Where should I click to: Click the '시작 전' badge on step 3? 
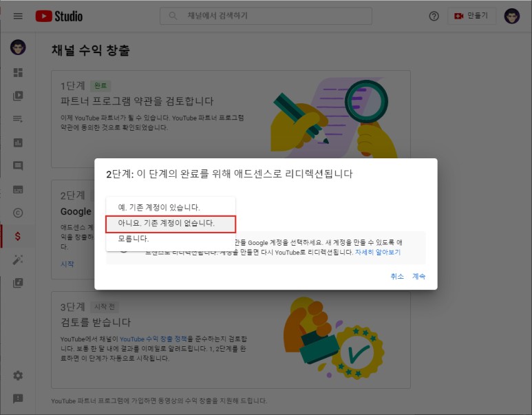pyautogui.click(x=105, y=307)
